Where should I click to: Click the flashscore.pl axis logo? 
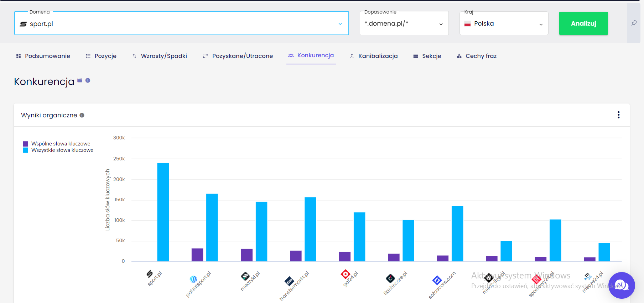(x=390, y=278)
